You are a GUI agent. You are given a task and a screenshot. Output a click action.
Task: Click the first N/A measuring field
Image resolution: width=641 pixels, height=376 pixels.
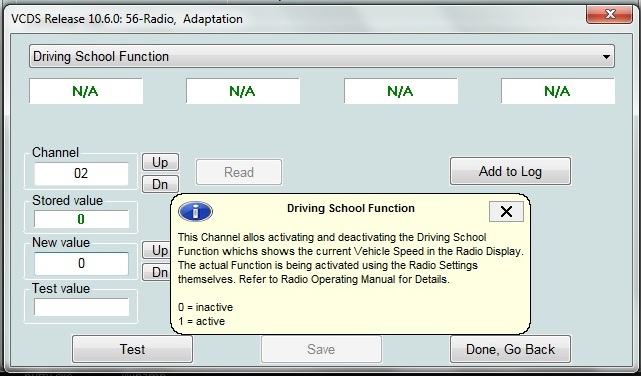click(x=86, y=91)
